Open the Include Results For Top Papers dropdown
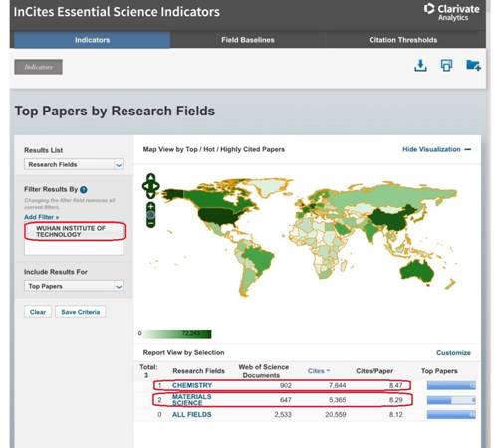498x448 pixels. 74,286
